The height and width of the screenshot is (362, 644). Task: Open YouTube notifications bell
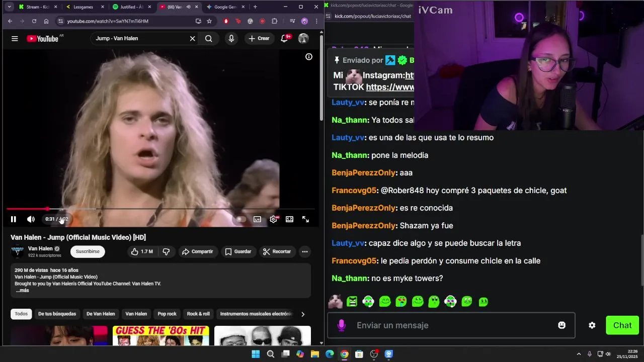[x=284, y=39]
